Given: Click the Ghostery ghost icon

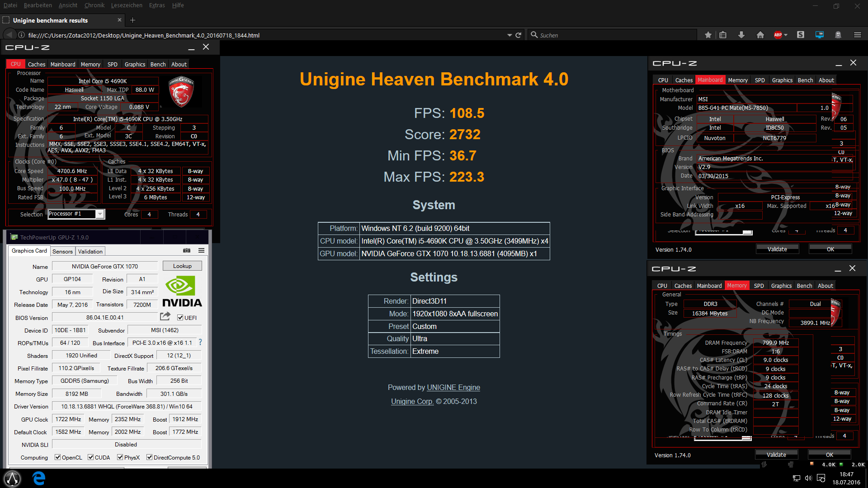Looking at the screenshot, I should coord(838,35).
